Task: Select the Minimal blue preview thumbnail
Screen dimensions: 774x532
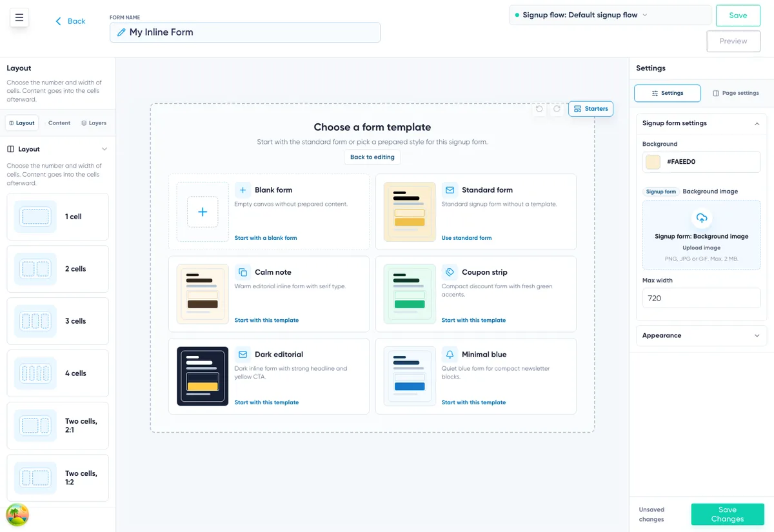Action: click(410, 377)
